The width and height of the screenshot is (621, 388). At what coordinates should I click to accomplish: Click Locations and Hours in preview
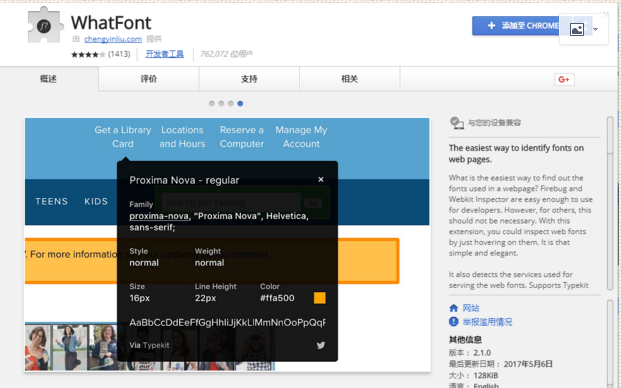[x=182, y=137]
